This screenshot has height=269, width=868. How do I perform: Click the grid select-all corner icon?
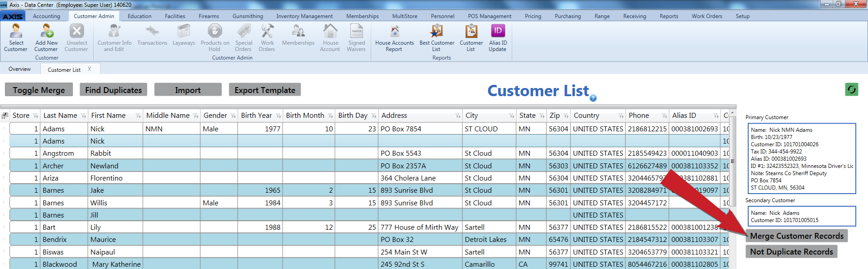coord(5,116)
